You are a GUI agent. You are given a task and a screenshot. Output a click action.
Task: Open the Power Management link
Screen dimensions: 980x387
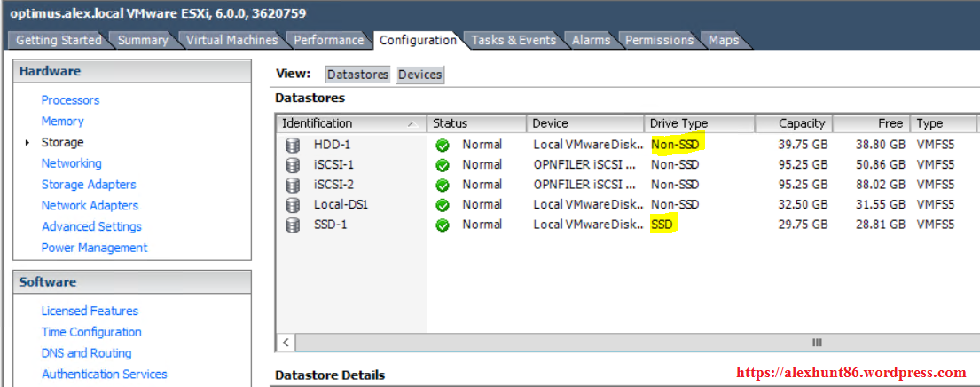94,248
